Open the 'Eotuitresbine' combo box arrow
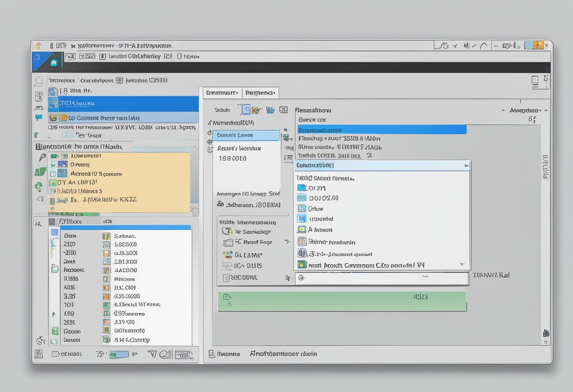Viewport: 573px width, 392px height. pyautogui.click(x=466, y=166)
